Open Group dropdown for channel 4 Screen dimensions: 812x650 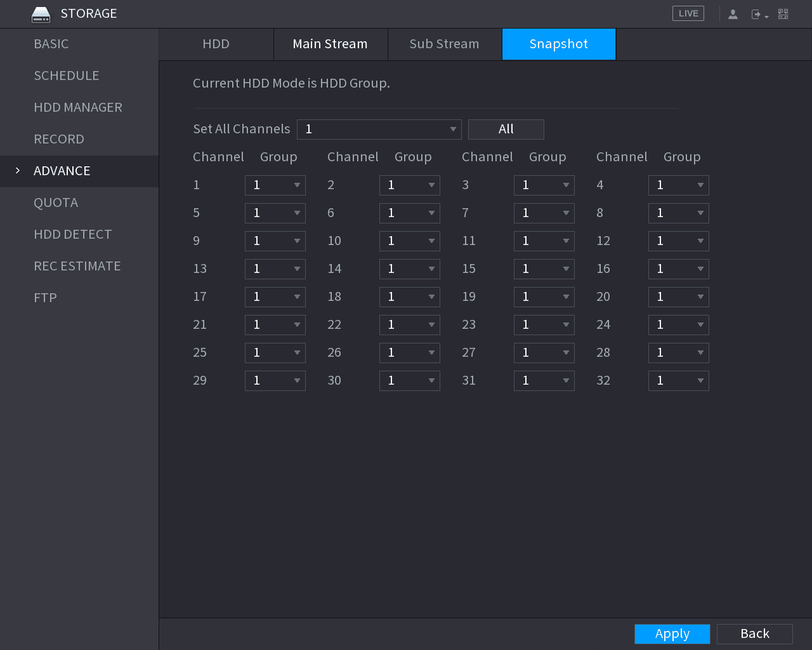point(679,185)
